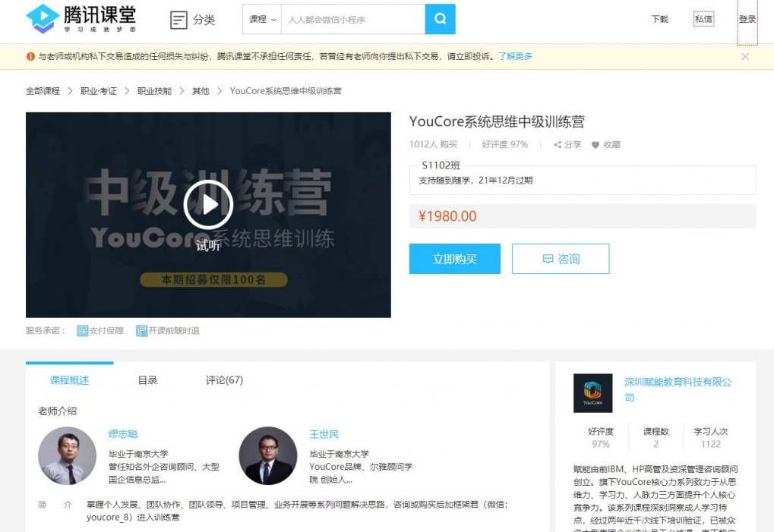
Task: Dismiss the private-trading warning banner
Action: click(x=745, y=56)
